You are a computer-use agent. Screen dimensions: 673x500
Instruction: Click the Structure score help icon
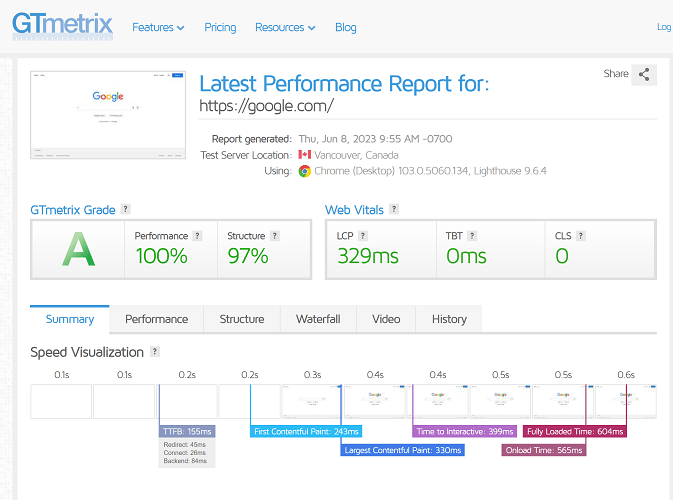click(x=275, y=236)
